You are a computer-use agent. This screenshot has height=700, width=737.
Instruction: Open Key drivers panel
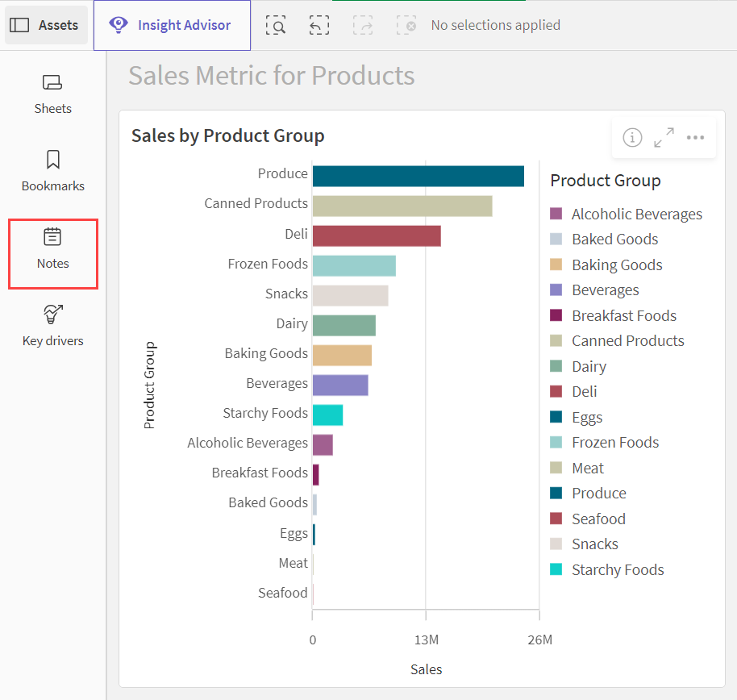[x=52, y=326]
